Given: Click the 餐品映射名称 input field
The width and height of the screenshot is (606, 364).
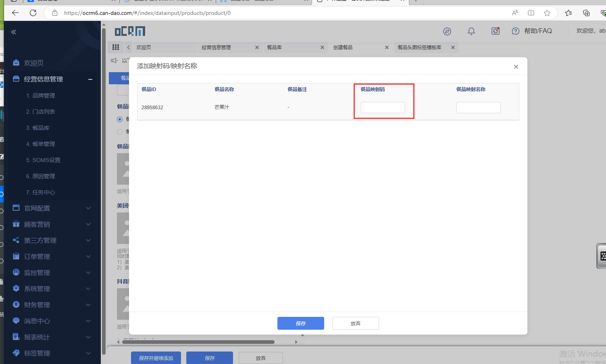Looking at the screenshot, I should click(x=479, y=108).
